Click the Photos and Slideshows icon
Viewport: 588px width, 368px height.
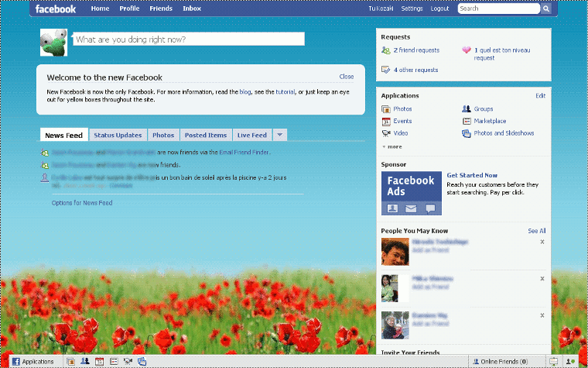[466, 133]
